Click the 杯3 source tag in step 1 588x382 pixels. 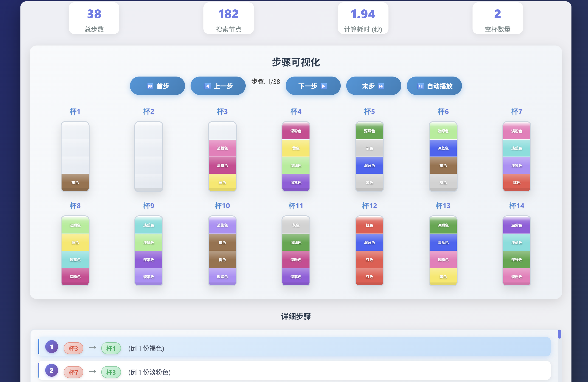click(73, 348)
